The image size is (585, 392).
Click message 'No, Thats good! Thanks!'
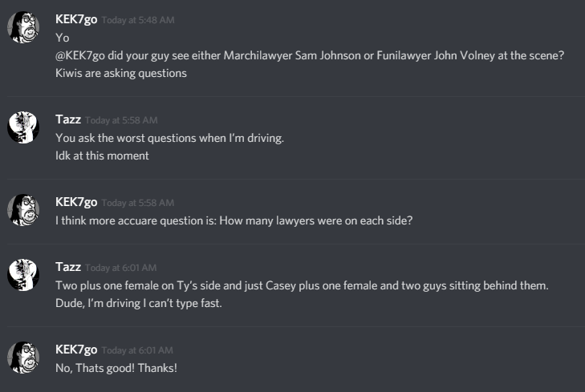click(x=116, y=368)
